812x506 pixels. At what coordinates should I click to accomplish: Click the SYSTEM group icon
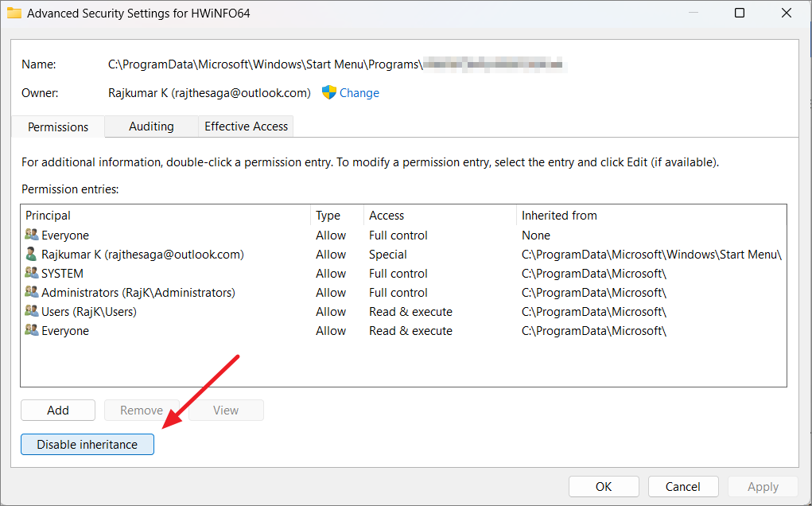(30, 273)
